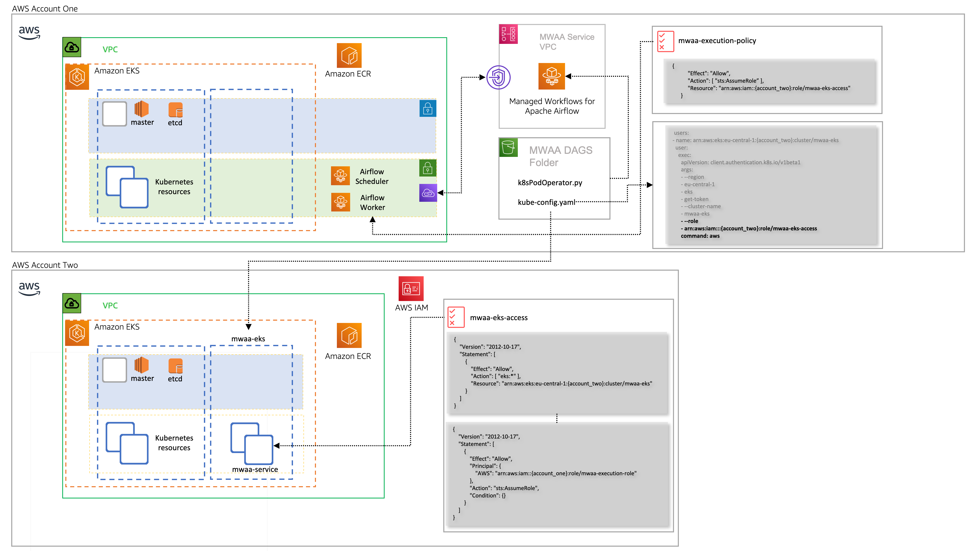Select the green subnet lock icon
This screenshot has width=980, height=551.
tap(428, 168)
